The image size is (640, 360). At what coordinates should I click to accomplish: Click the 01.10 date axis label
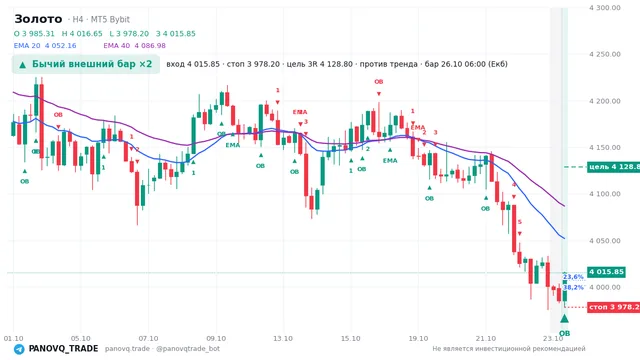pos(13,338)
